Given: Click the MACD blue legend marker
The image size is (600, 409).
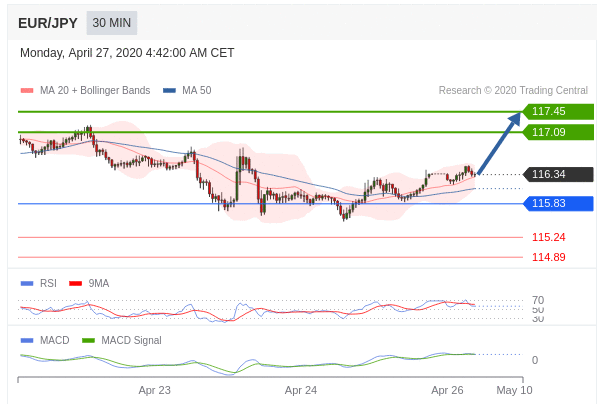Looking at the screenshot, I should pyautogui.click(x=27, y=340).
